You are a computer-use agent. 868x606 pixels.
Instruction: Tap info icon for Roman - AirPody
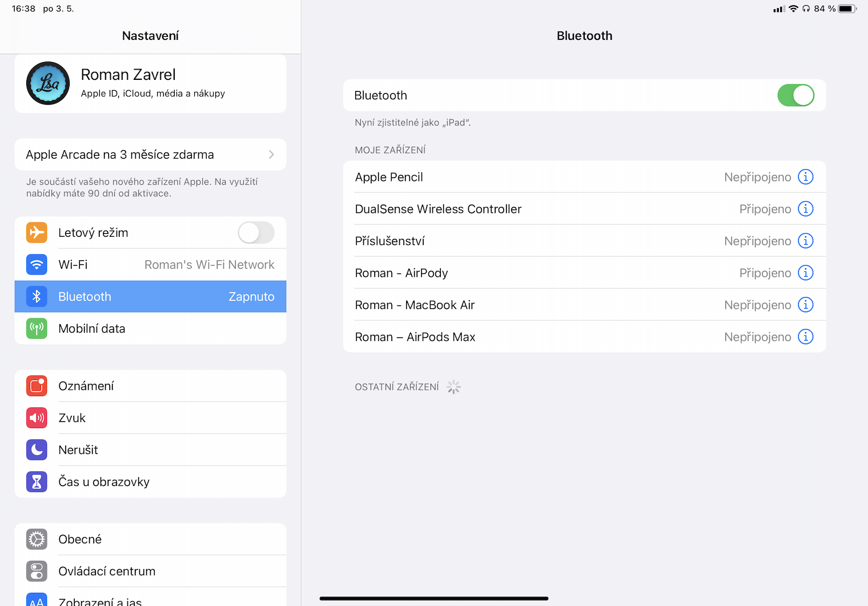805,273
